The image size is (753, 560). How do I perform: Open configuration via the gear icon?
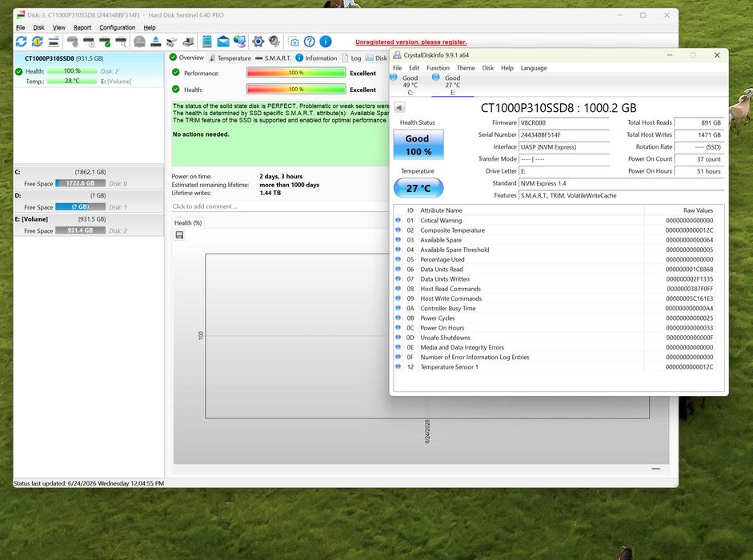tap(258, 42)
